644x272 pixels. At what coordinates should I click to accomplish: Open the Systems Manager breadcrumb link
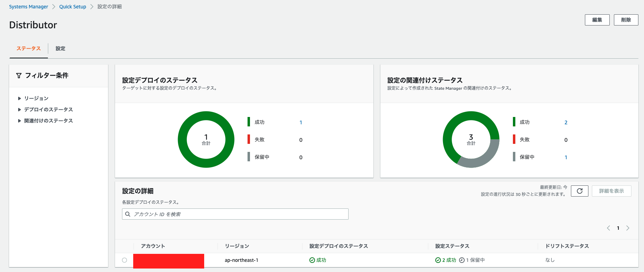[29, 7]
